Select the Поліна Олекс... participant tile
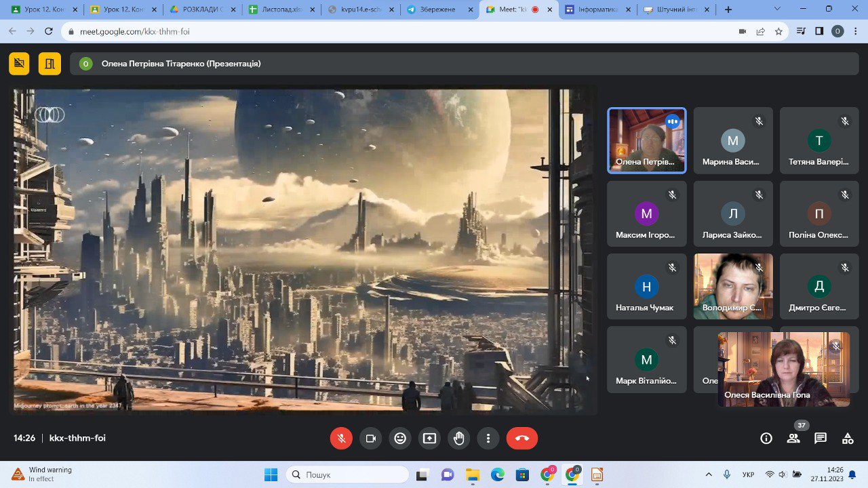The image size is (868, 488). pos(819,213)
